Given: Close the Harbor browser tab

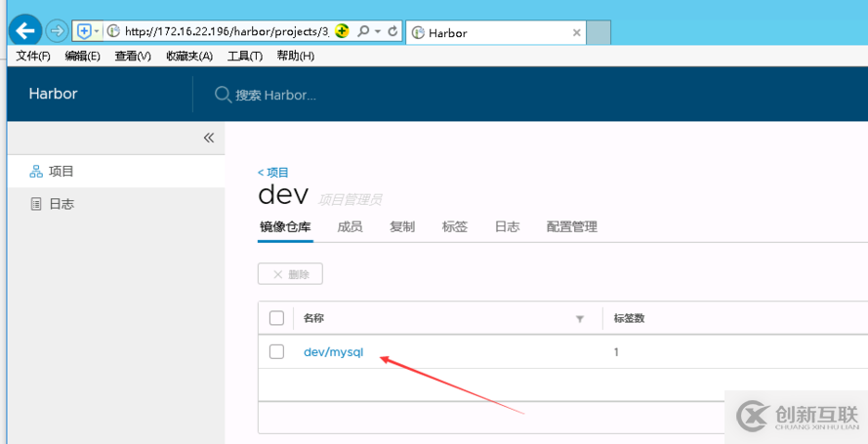Looking at the screenshot, I should pyautogui.click(x=576, y=32).
